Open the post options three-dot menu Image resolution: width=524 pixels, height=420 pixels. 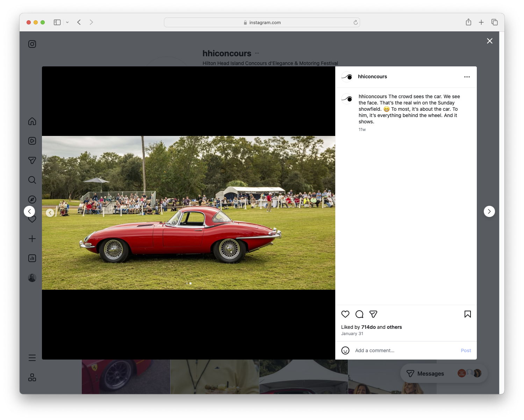(467, 77)
